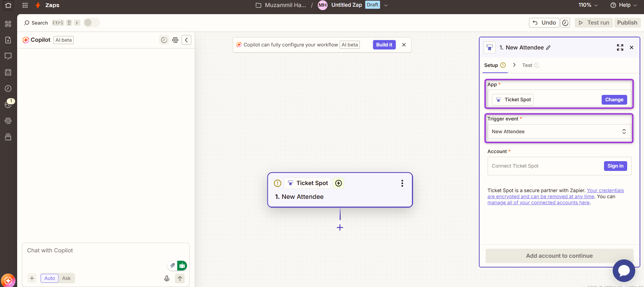
Task: Select Auto mode in Copilot
Action: [50, 278]
